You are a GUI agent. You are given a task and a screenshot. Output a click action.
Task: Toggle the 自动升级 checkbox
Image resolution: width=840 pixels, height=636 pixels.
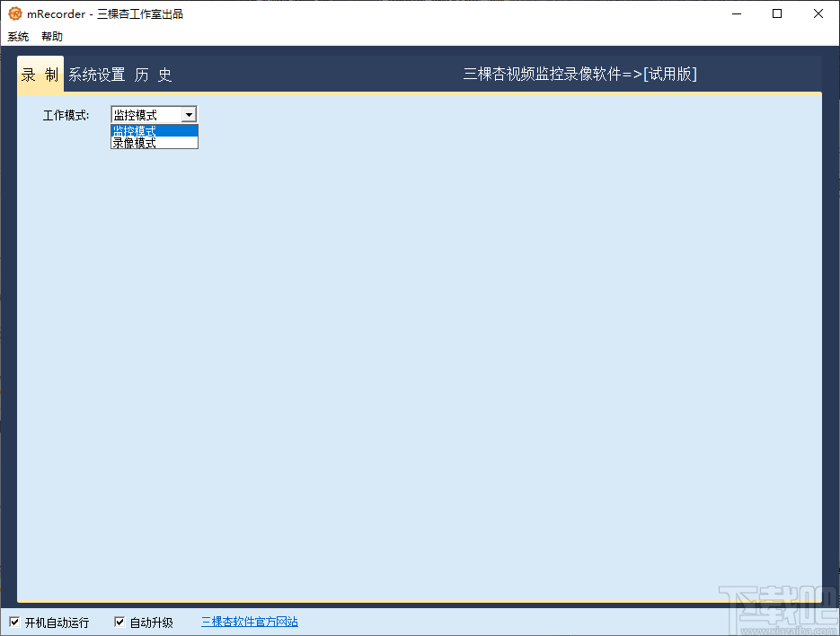[119, 621]
